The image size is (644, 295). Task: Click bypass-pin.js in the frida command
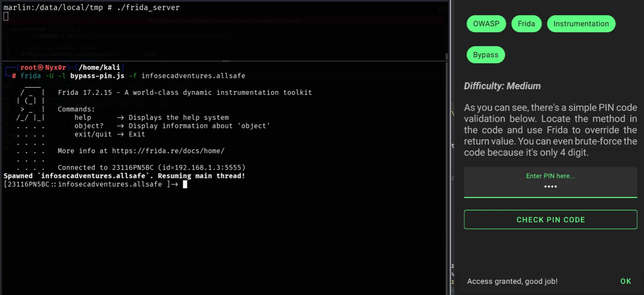tap(97, 76)
